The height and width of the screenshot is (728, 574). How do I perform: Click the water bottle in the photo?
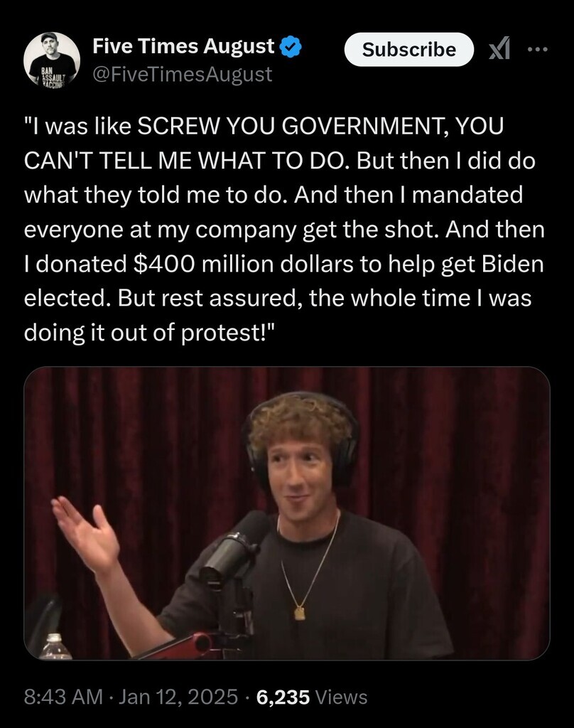coord(55,646)
